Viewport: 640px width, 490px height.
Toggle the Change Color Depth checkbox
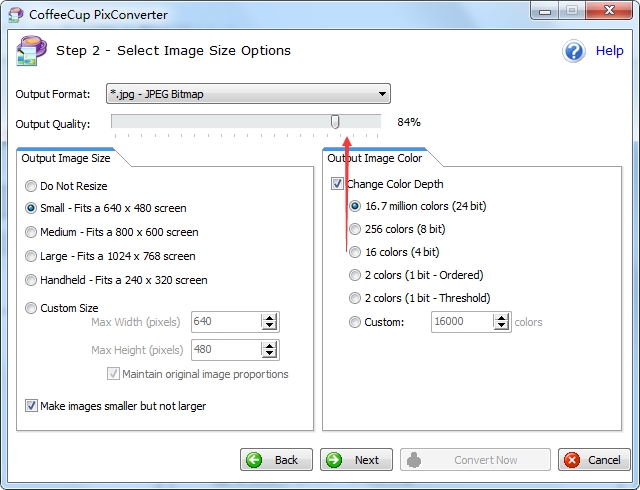tap(338, 184)
